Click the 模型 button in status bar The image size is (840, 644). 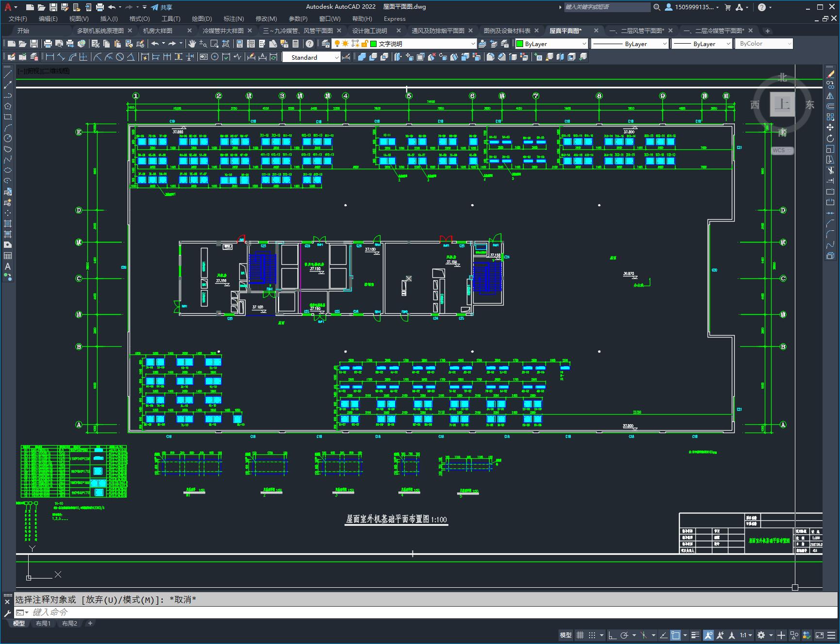point(566,635)
